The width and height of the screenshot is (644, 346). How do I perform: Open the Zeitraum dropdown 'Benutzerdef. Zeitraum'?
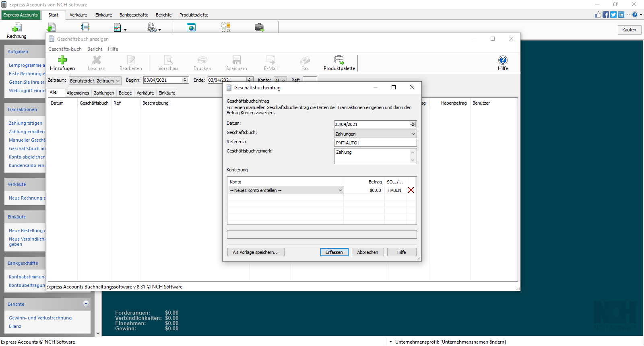[95, 80]
